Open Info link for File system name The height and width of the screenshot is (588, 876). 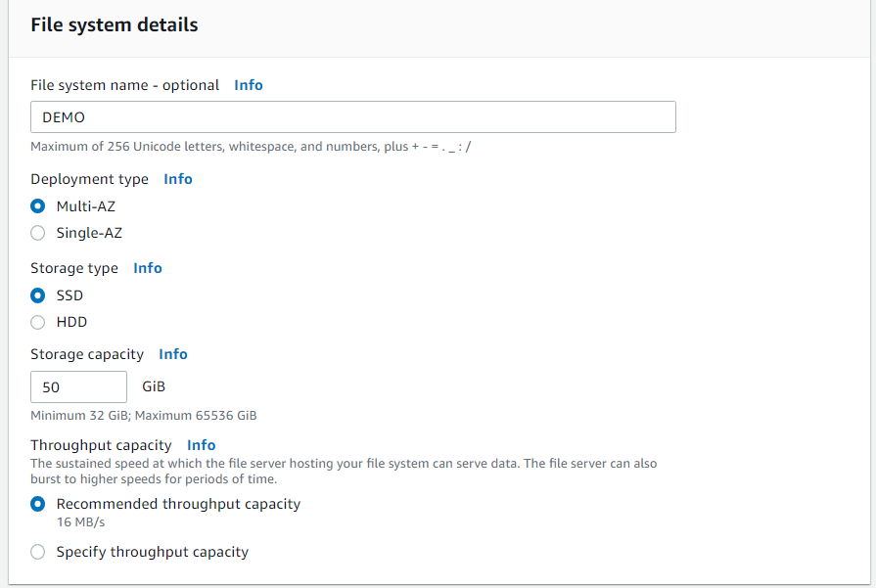pos(249,85)
